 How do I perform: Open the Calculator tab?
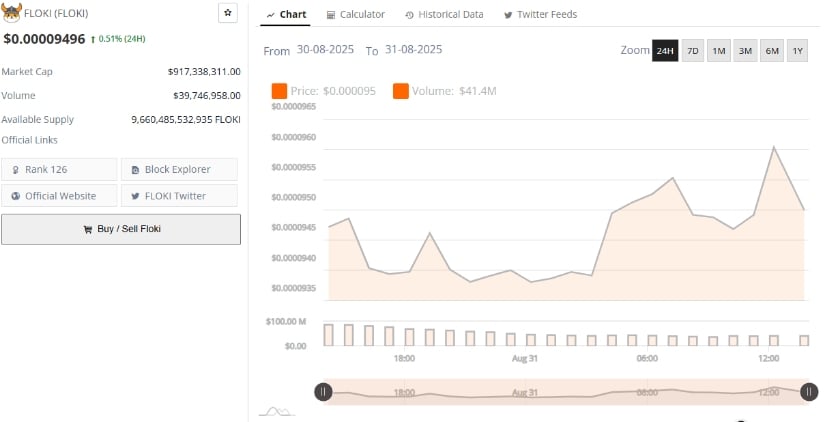356,15
